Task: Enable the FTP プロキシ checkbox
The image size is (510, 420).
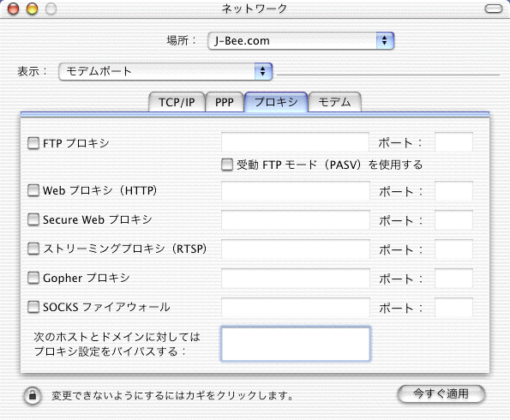Action: point(33,143)
